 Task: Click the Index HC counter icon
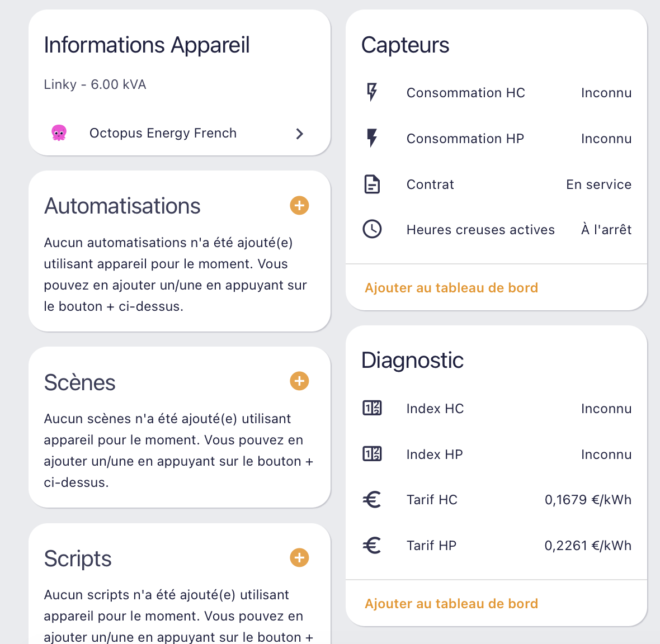click(372, 408)
